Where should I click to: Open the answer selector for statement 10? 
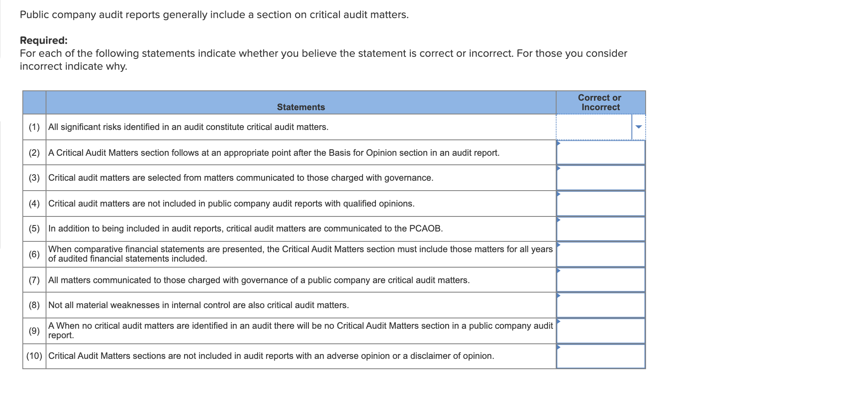click(x=601, y=356)
